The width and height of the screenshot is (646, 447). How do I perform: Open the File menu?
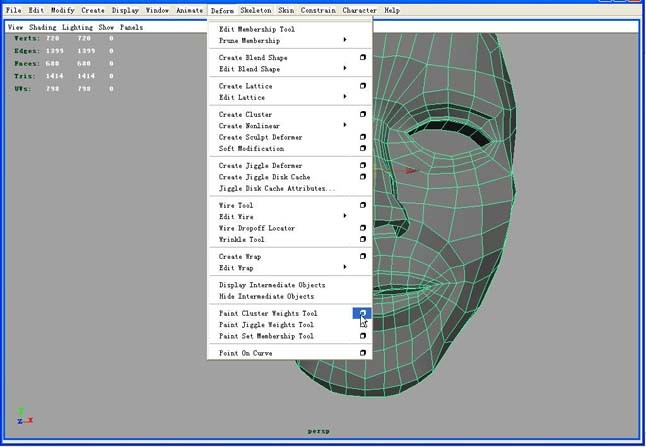[x=14, y=10]
